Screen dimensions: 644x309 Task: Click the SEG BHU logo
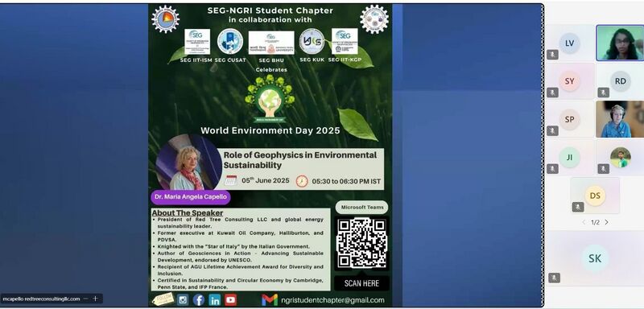[x=271, y=43]
